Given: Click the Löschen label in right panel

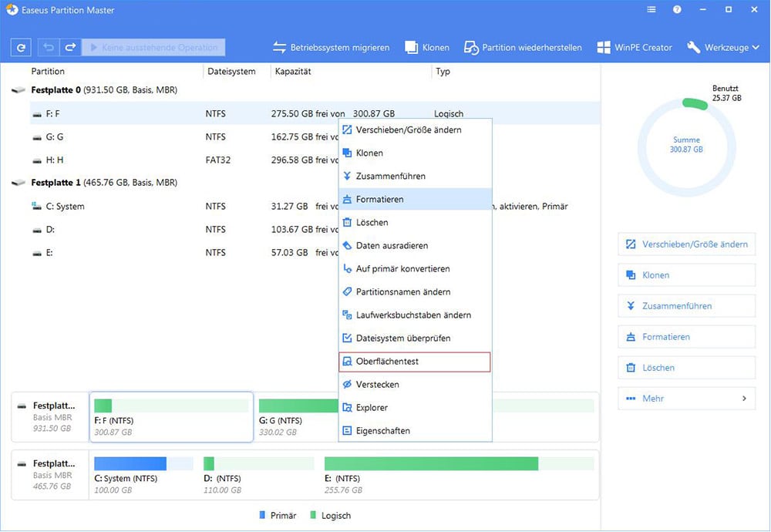Looking at the screenshot, I should (x=658, y=368).
